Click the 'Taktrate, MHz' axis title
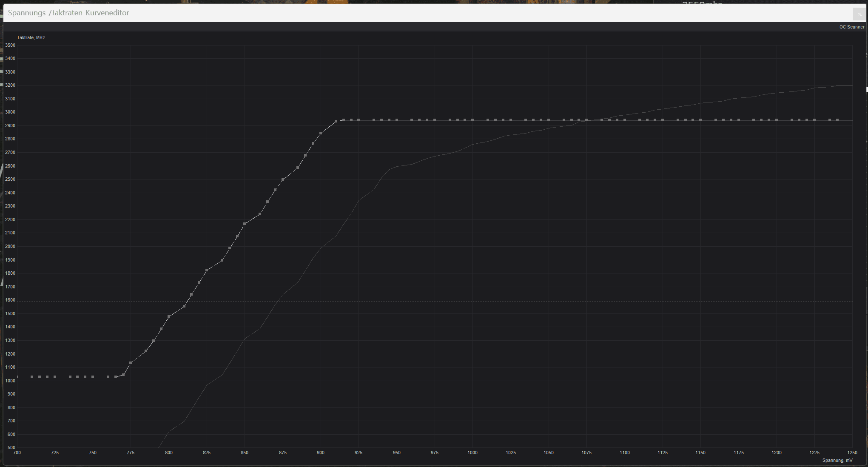Screen dimensions: 868x467 click(31, 37)
